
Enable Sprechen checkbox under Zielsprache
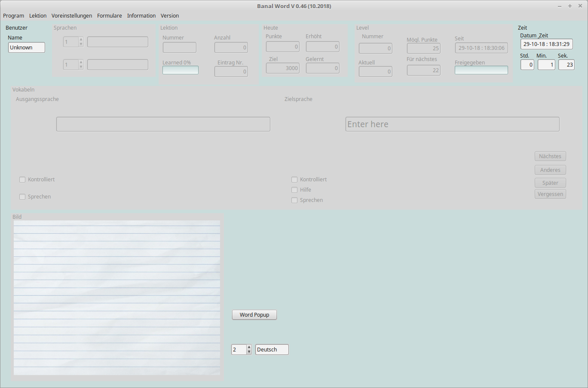click(294, 200)
